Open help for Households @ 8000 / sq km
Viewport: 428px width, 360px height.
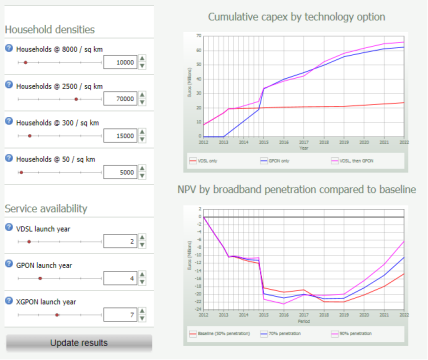point(9,48)
